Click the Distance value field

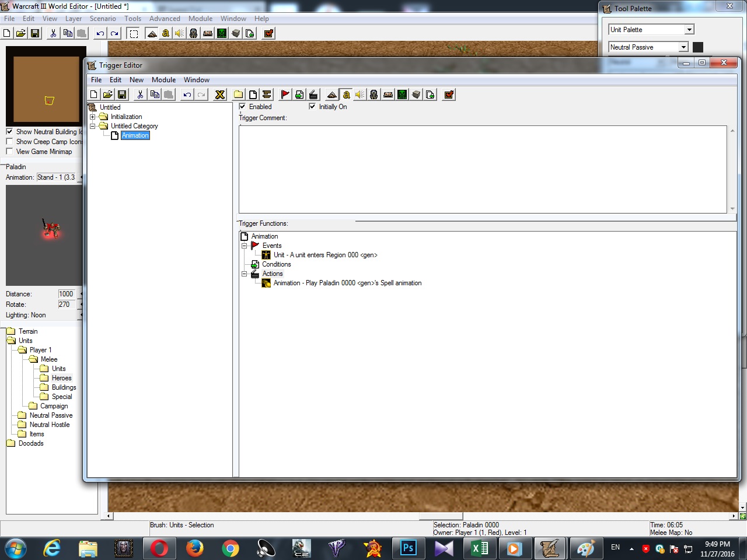(x=67, y=294)
